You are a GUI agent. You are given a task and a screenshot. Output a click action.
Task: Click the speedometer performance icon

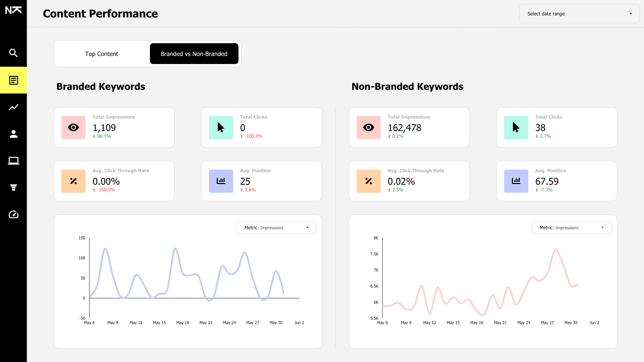[13, 215]
